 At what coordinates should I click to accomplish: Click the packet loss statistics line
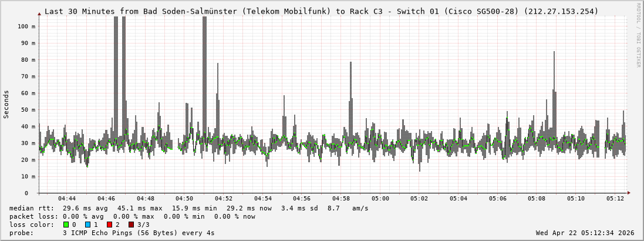coord(132,216)
